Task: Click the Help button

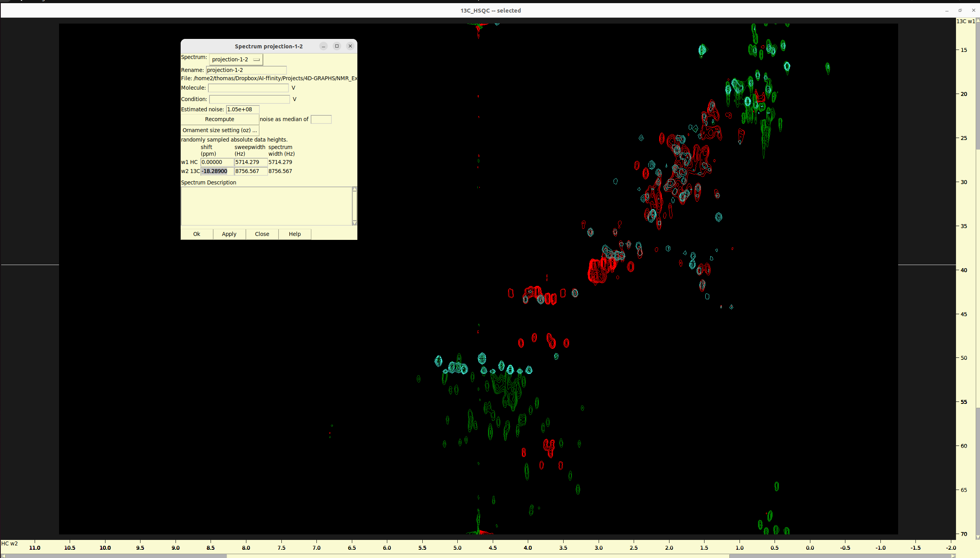Action: pos(294,234)
